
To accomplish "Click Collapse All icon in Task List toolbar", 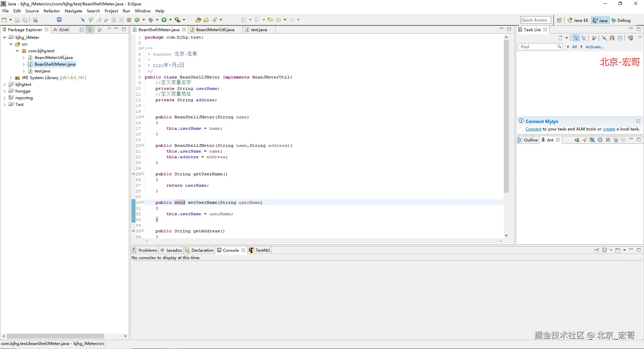I will [x=620, y=38].
